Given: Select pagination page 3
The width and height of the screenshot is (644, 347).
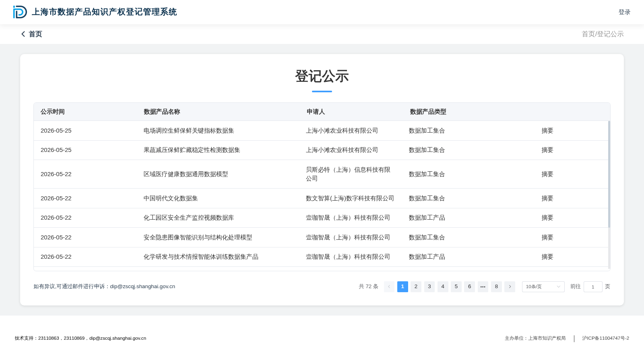Looking at the screenshot, I should 429,287.
